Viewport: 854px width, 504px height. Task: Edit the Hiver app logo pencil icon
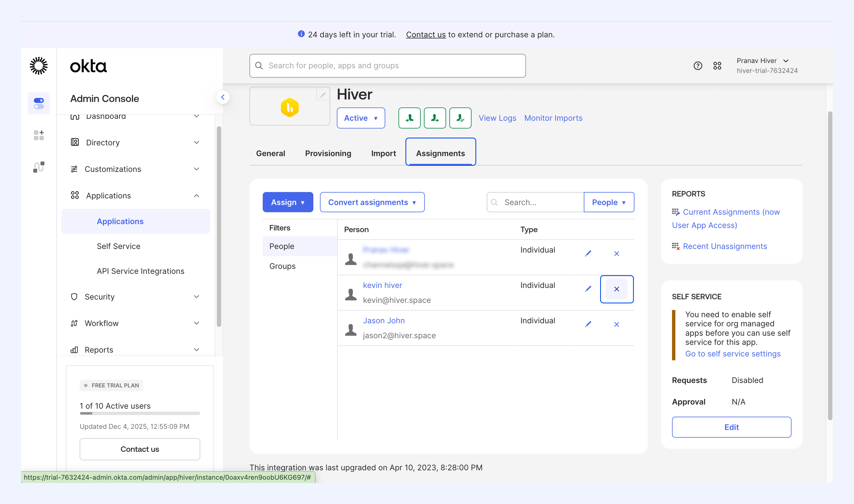tap(322, 95)
